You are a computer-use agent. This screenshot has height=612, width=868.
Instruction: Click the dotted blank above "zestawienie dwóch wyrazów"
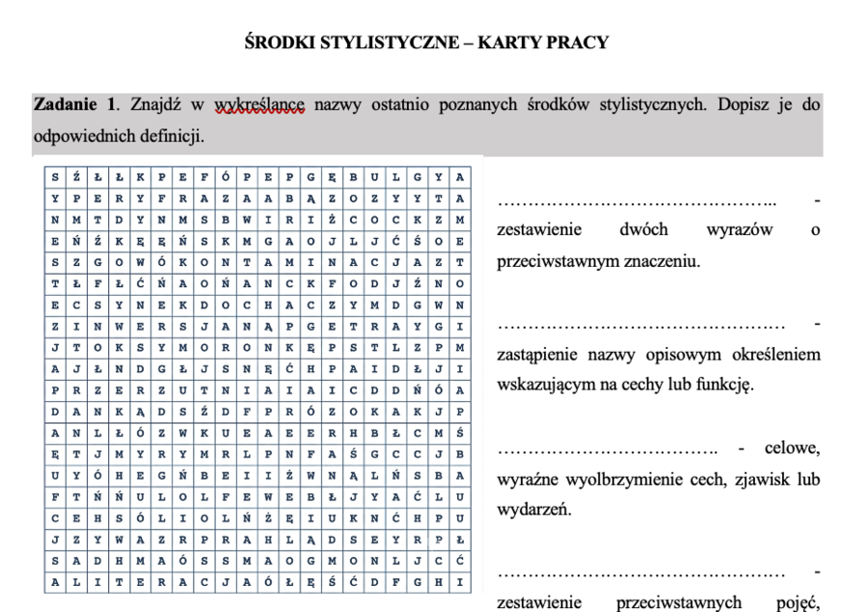click(x=637, y=202)
